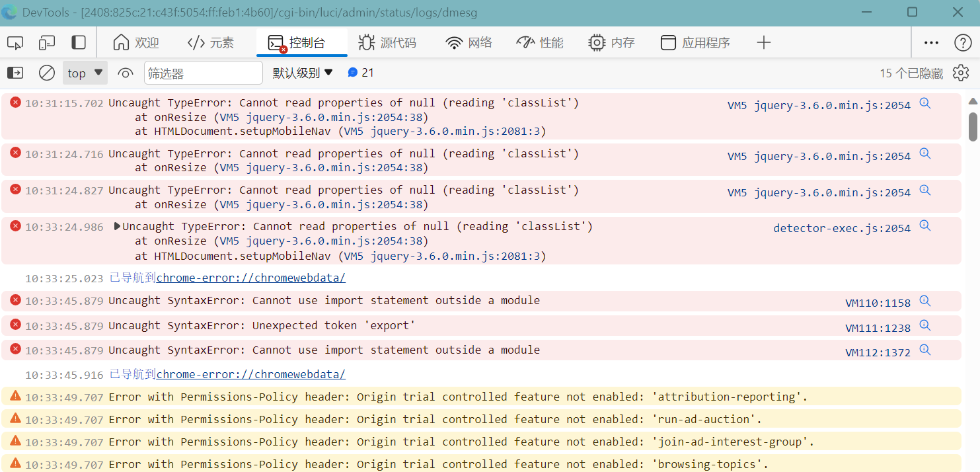The image size is (980, 472).
Task: Toggle device emulation mode icon
Action: 46,43
